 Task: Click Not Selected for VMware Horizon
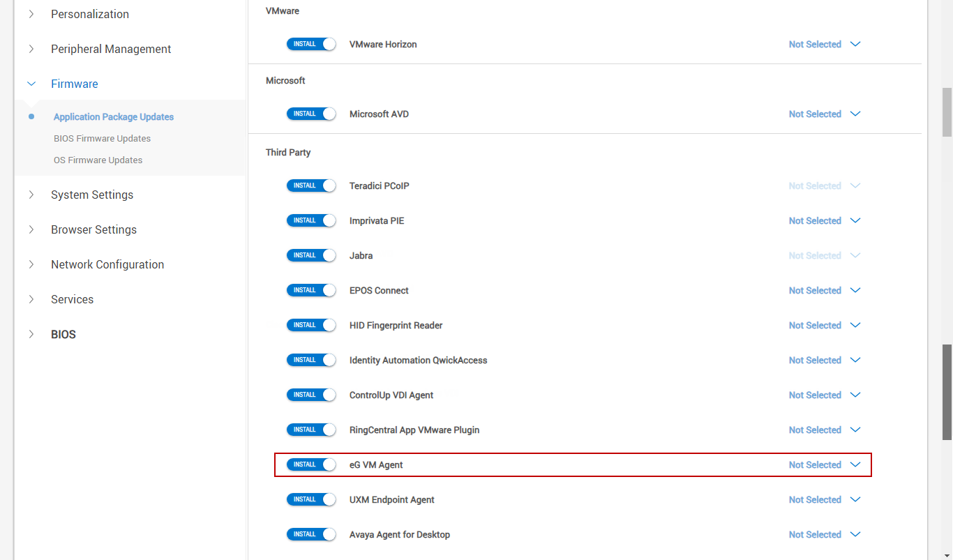coord(815,44)
